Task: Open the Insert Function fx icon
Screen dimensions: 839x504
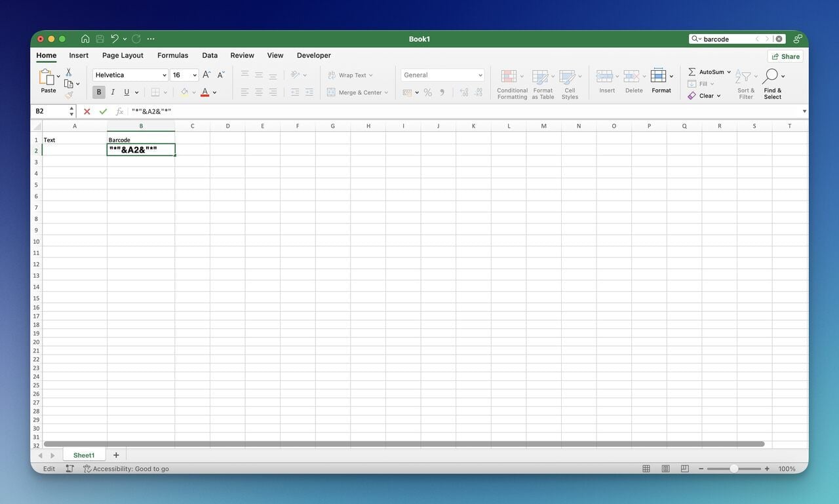Action: [x=119, y=111]
